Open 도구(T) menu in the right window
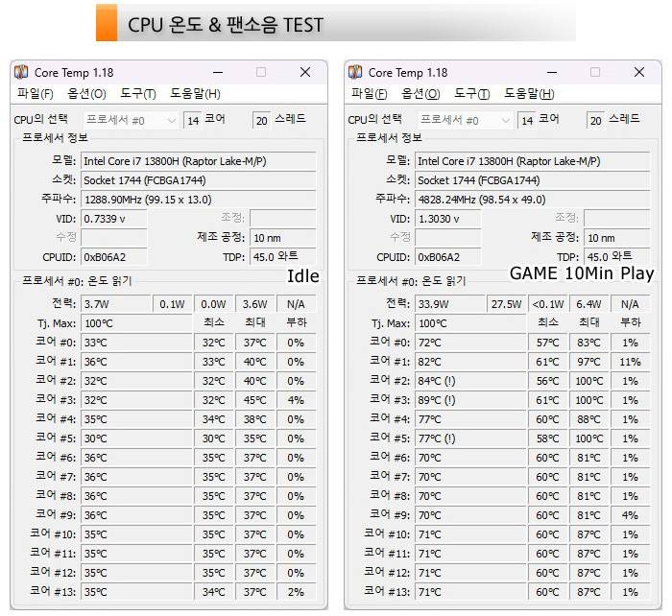Screen dimensions: 672x616 pyautogui.click(x=472, y=93)
